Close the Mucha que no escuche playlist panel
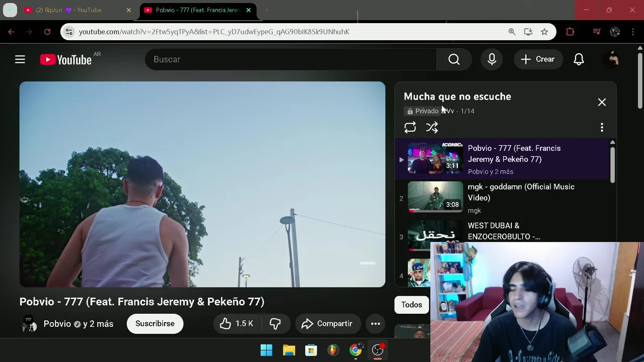 coord(602,102)
